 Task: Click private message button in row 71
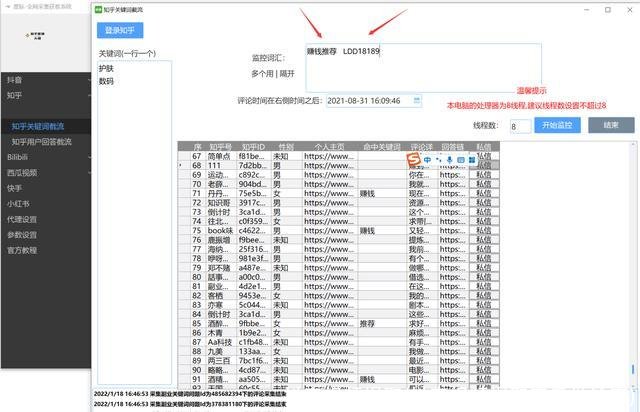coord(484,193)
